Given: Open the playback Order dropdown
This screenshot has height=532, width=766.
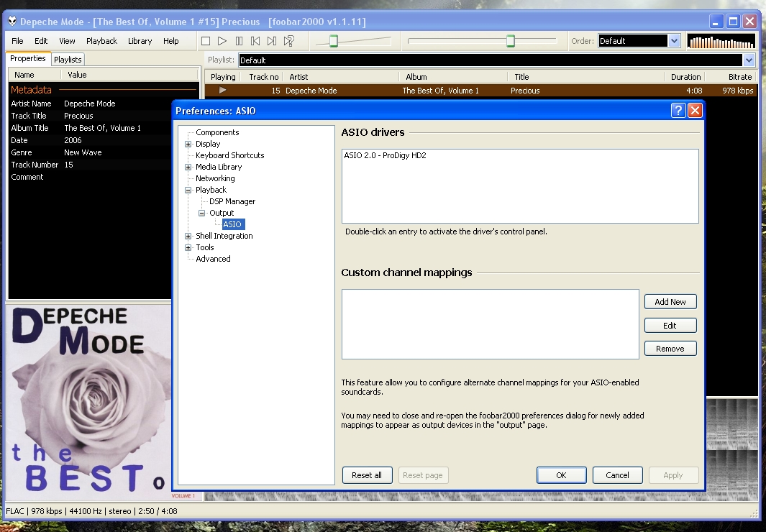Looking at the screenshot, I should [674, 41].
